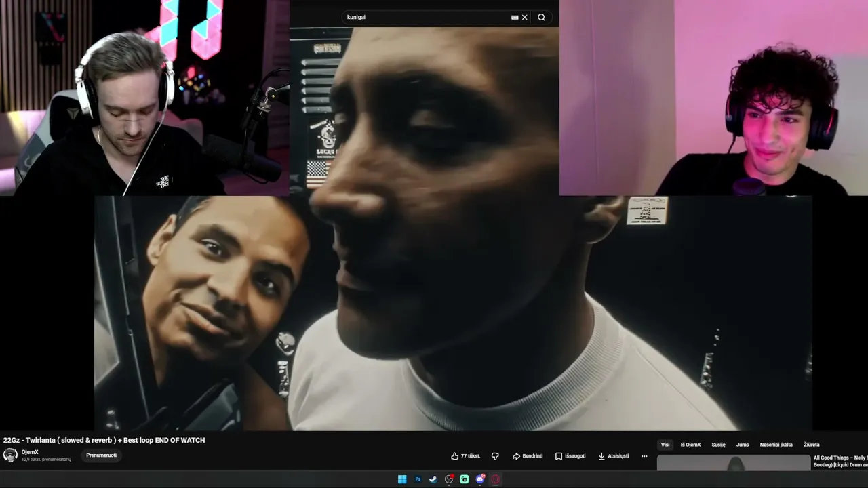Open the All Good Things recommended video thumbnail
Image resolution: width=868 pixels, height=488 pixels.
734,462
